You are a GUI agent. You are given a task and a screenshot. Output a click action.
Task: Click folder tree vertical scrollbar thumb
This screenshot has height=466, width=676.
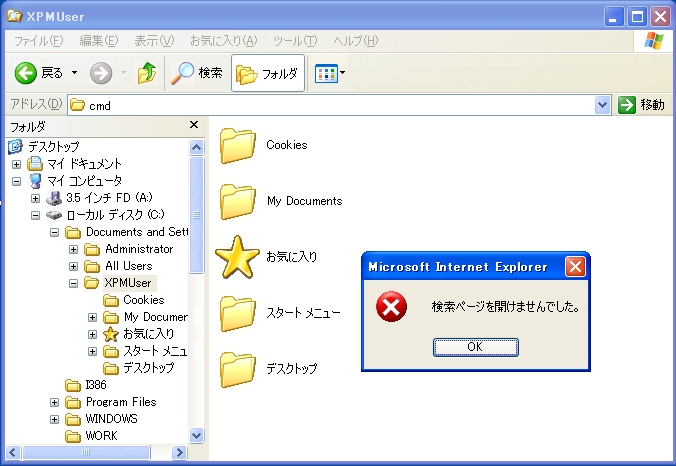click(x=196, y=215)
